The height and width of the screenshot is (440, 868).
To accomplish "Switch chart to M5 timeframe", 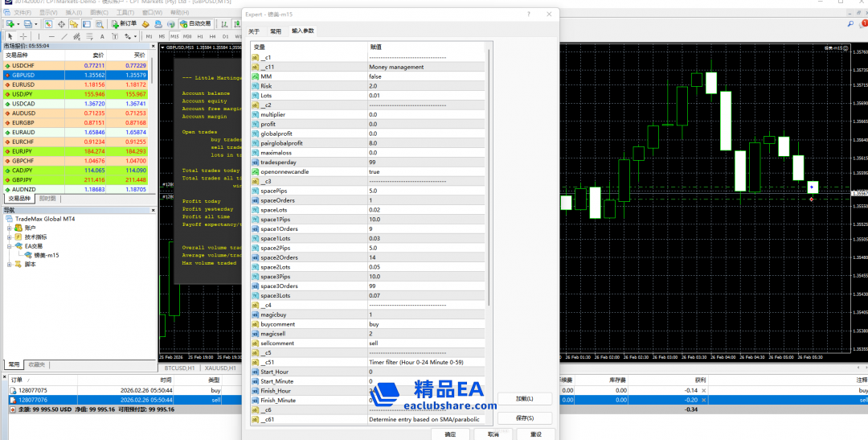I will pyautogui.click(x=161, y=36).
